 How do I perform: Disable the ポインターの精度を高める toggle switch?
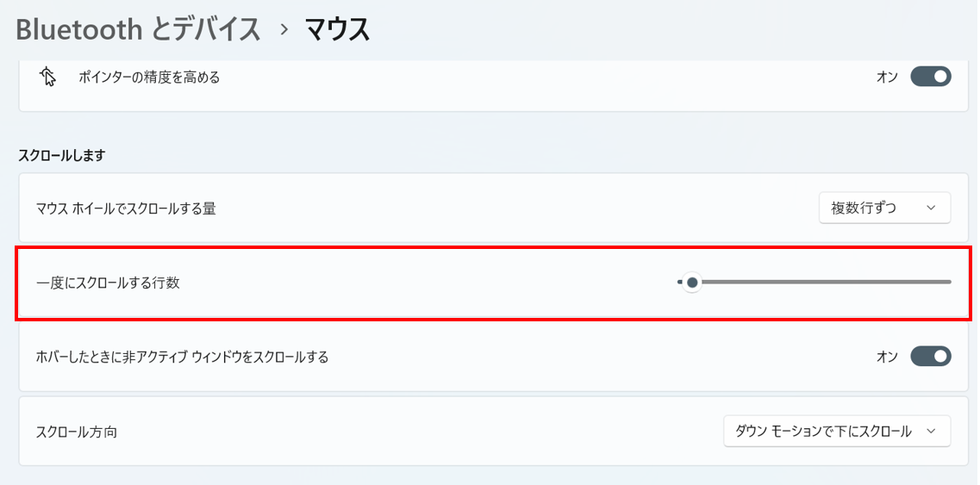(x=931, y=77)
